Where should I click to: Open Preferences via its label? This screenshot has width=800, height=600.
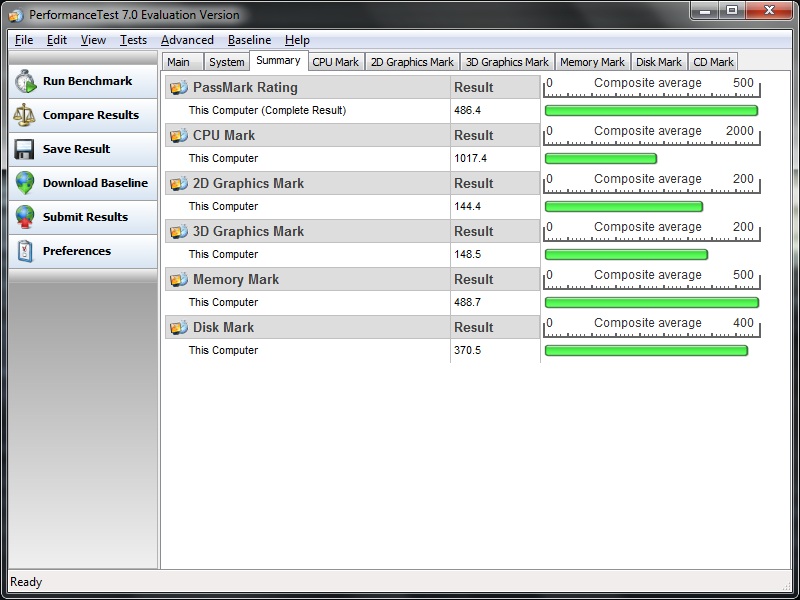coord(77,251)
